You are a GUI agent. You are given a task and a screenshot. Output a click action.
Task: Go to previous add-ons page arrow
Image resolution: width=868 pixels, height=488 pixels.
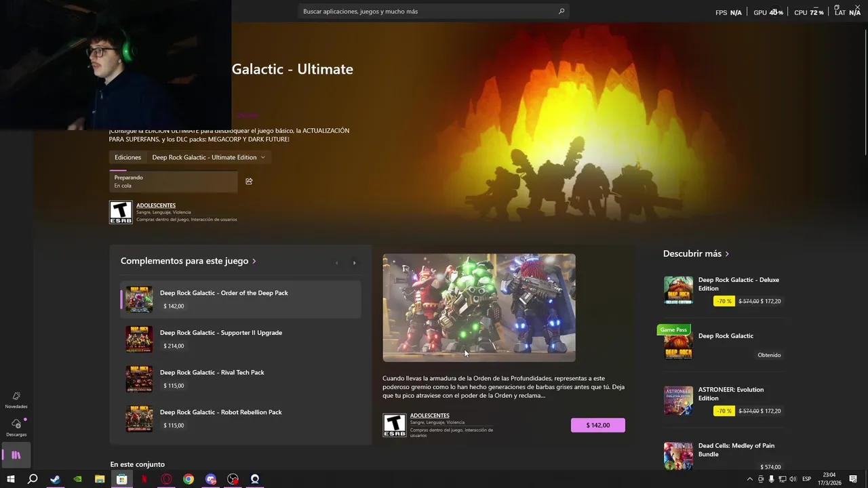point(336,263)
